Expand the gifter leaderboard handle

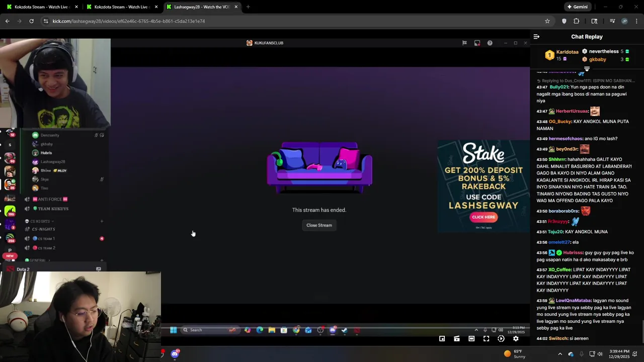pyautogui.click(x=587, y=68)
